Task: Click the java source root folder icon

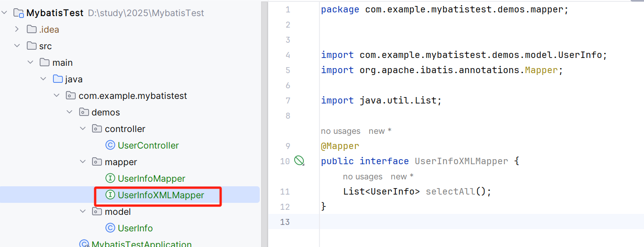Action: [57, 79]
